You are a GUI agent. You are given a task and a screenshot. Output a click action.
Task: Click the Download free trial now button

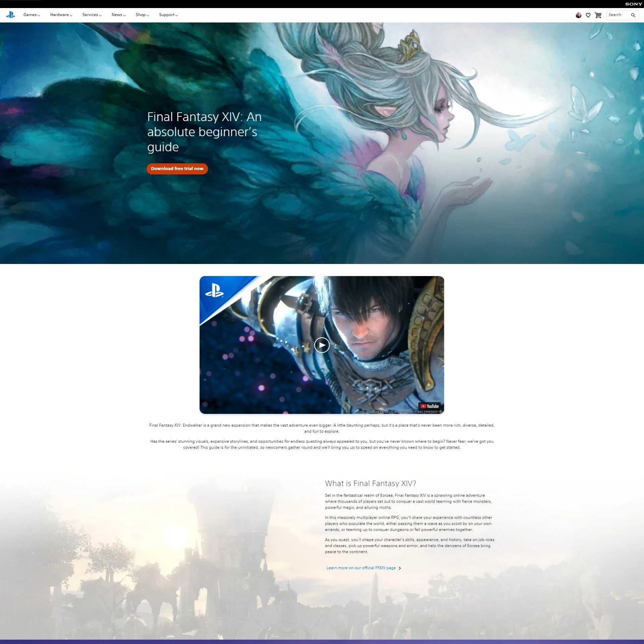pyautogui.click(x=177, y=169)
